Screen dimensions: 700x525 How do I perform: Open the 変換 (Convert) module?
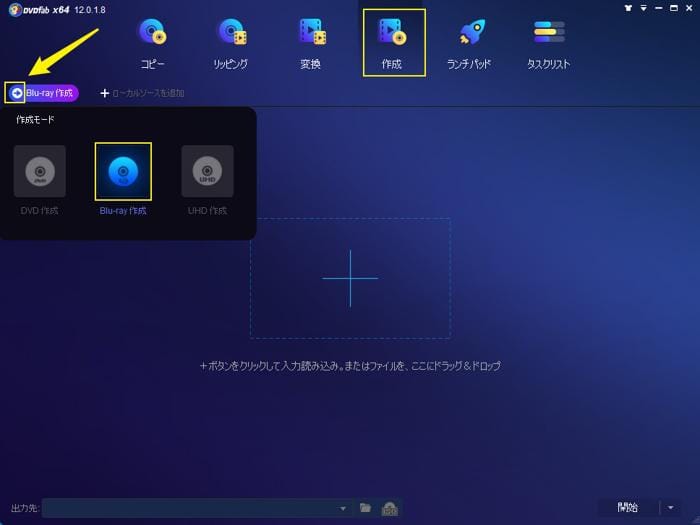[311, 43]
